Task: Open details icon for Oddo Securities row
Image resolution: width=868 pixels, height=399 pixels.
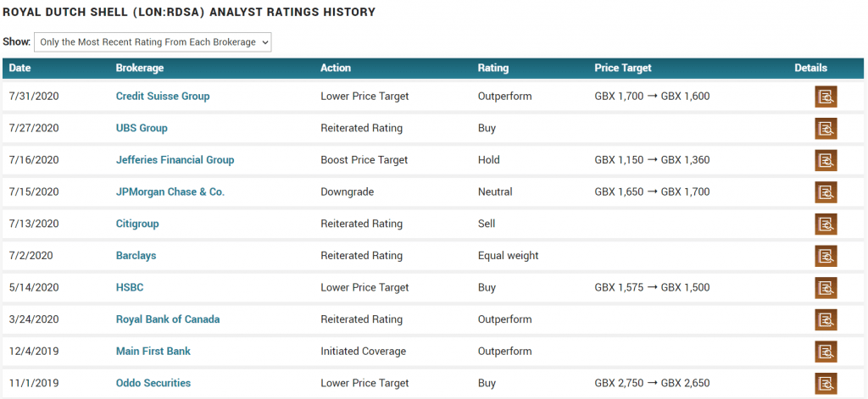Action: coord(826,384)
